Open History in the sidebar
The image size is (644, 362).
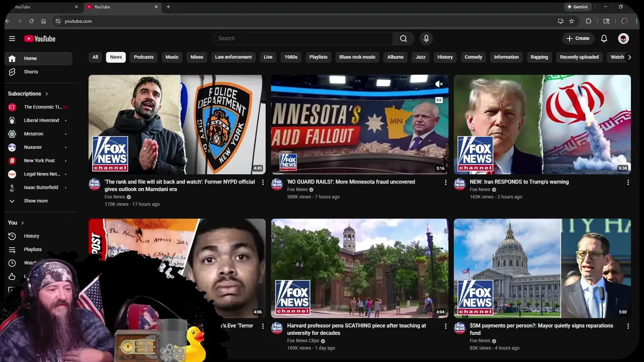coord(39,236)
